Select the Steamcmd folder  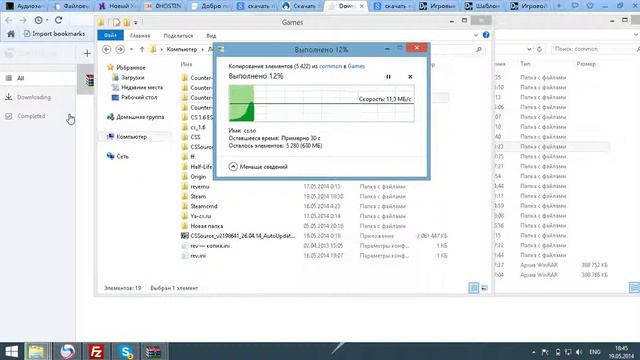[x=200, y=206]
